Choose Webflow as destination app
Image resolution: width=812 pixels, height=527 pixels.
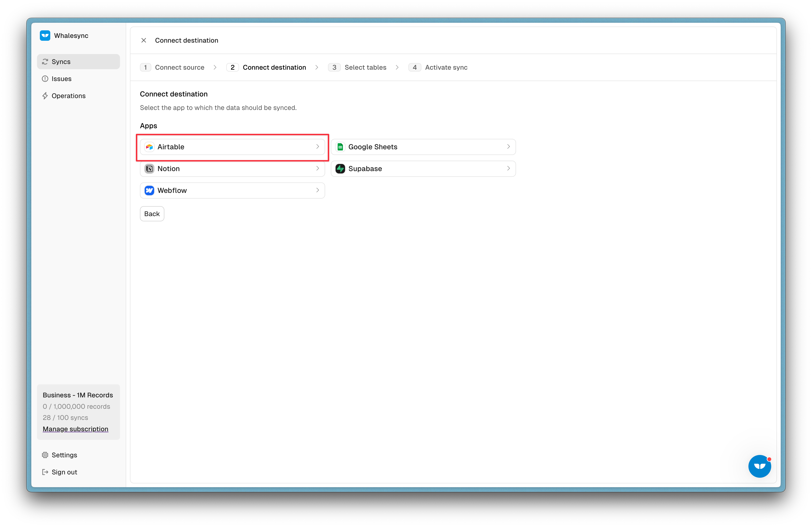tap(232, 191)
